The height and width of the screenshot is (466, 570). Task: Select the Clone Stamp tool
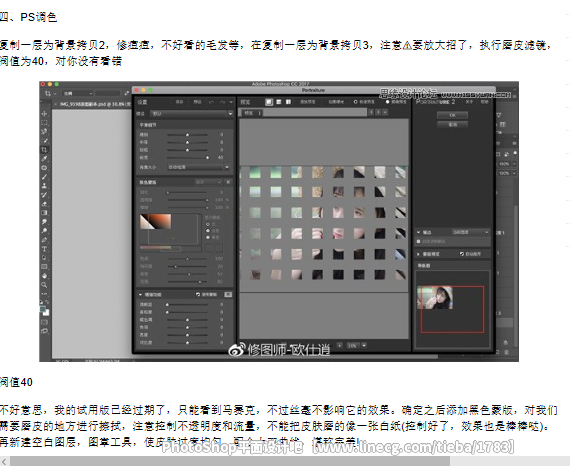[44, 186]
